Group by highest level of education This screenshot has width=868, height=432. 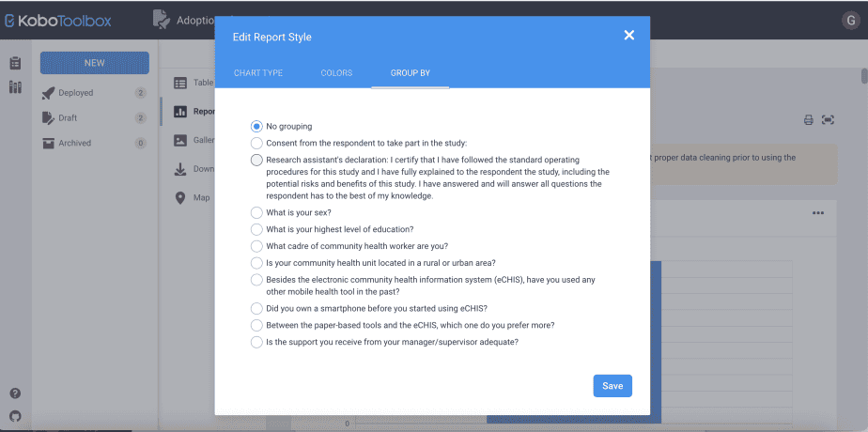pyautogui.click(x=256, y=229)
